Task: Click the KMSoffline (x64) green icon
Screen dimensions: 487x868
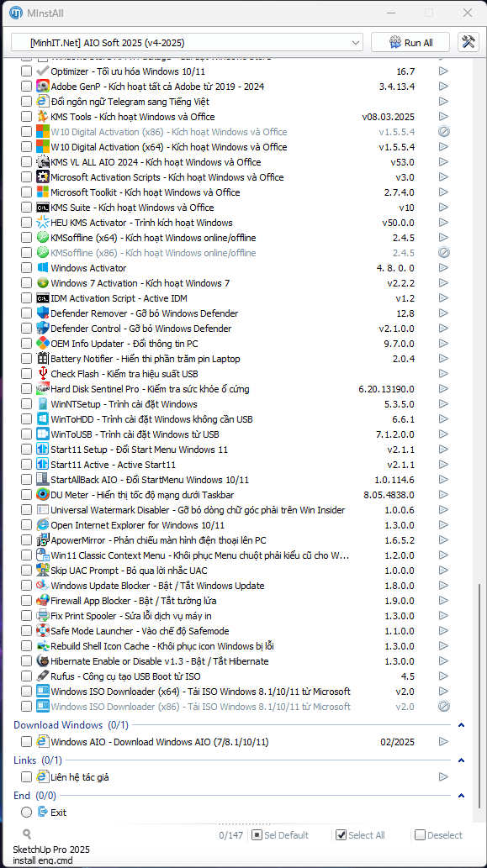Action: [43, 238]
